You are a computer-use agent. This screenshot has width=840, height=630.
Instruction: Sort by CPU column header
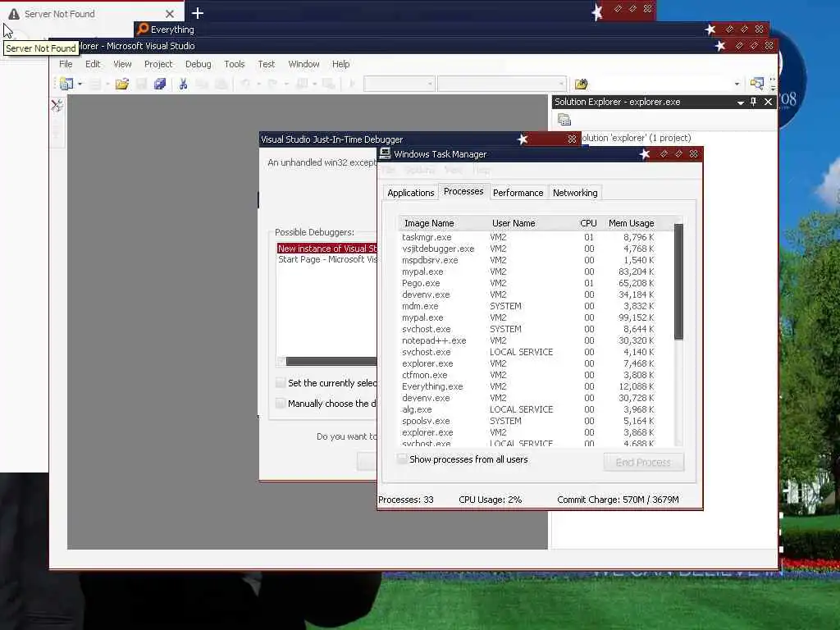[x=587, y=223]
